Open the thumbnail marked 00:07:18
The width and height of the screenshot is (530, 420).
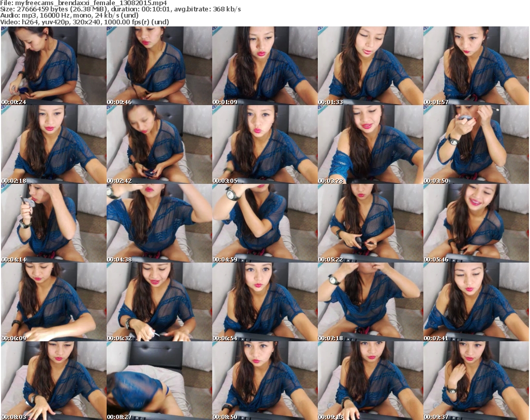[x=370, y=302]
